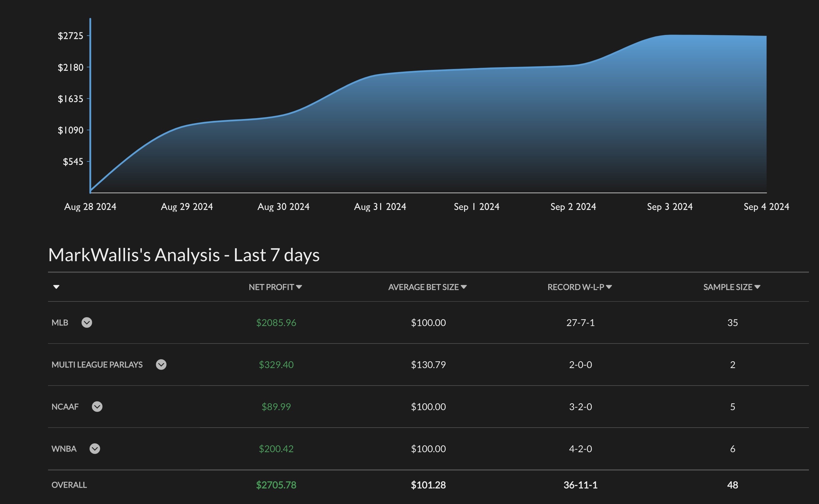Click parlays record 2-0-0
This screenshot has width=819, height=504.
[580, 364]
